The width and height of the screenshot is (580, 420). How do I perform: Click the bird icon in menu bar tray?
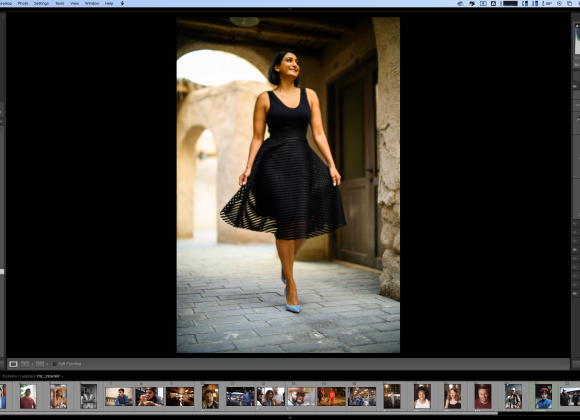[x=472, y=3]
